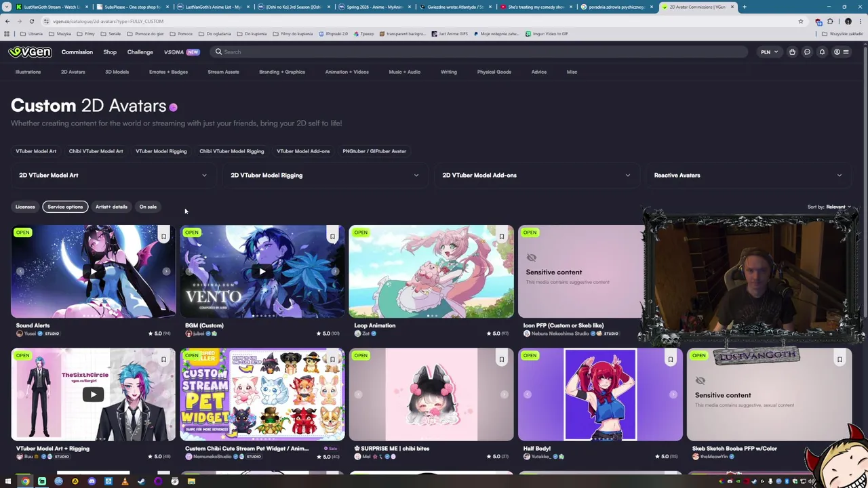Open the Physical Goods category
The height and width of the screenshot is (488, 868).
(494, 72)
